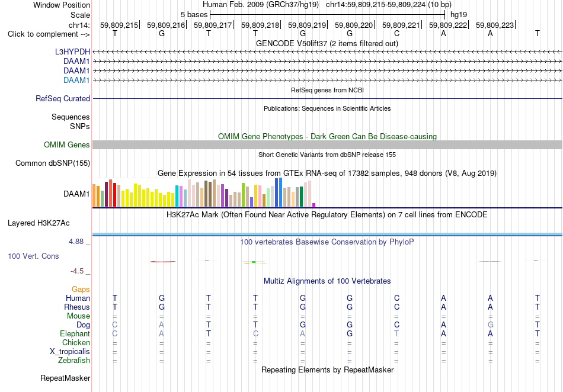Click the Layered H3K27Ac track label

(x=39, y=223)
